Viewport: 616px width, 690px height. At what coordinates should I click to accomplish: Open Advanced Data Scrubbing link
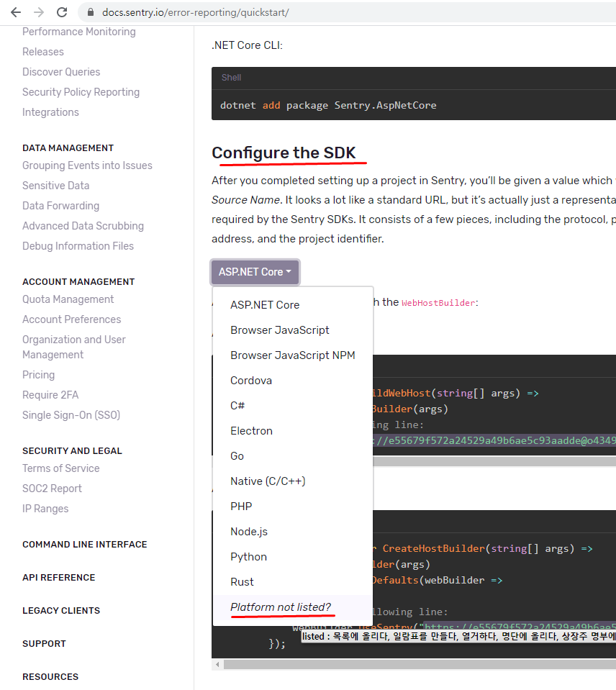point(83,226)
